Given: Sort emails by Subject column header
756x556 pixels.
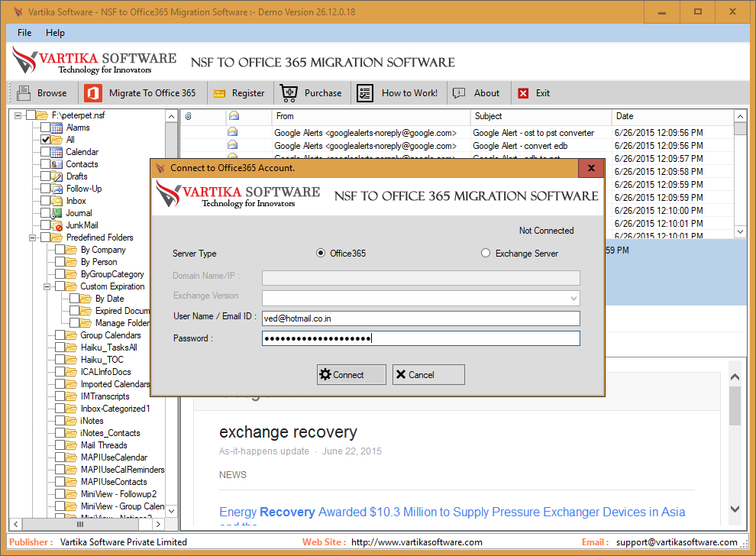Looking at the screenshot, I should point(541,116).
